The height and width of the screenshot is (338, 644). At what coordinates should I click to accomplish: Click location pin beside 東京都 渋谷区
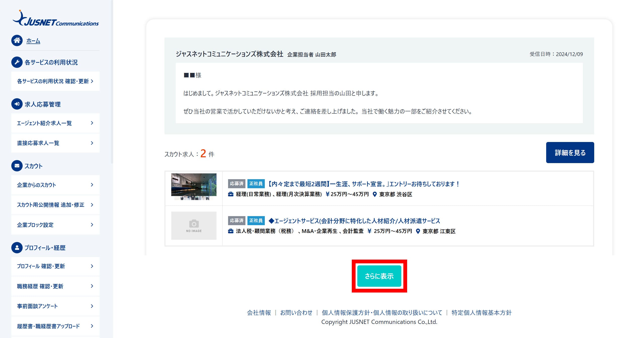click(374, 194)
